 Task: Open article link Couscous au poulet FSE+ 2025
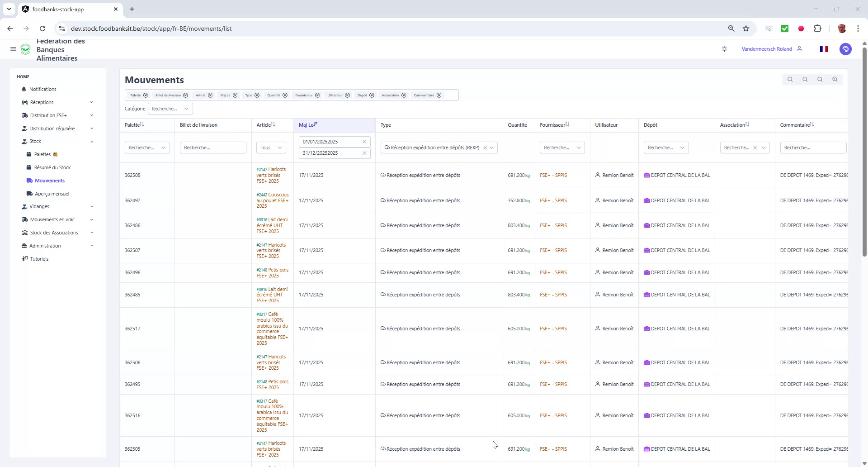[x=273, y=200]
